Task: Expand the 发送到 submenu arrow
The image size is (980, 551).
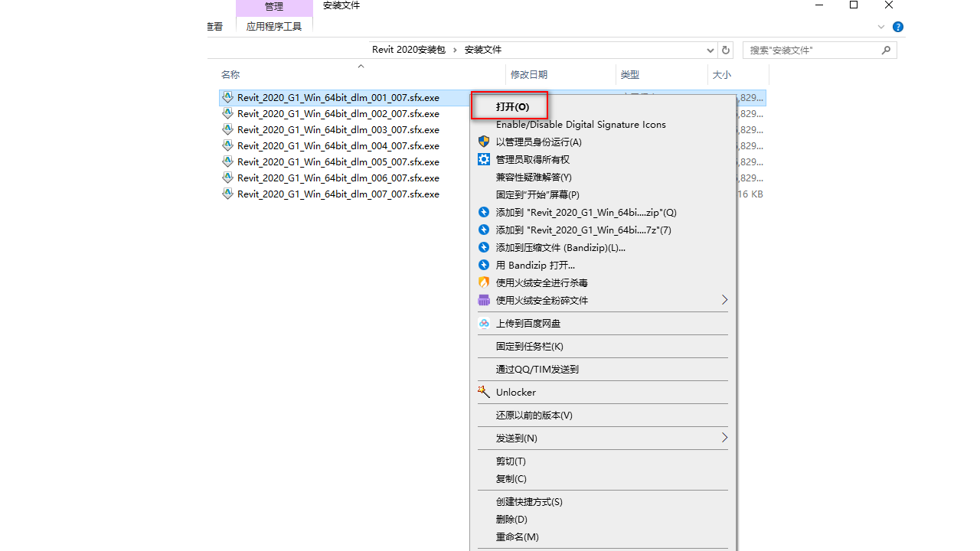Action: [x=724, y=438]
